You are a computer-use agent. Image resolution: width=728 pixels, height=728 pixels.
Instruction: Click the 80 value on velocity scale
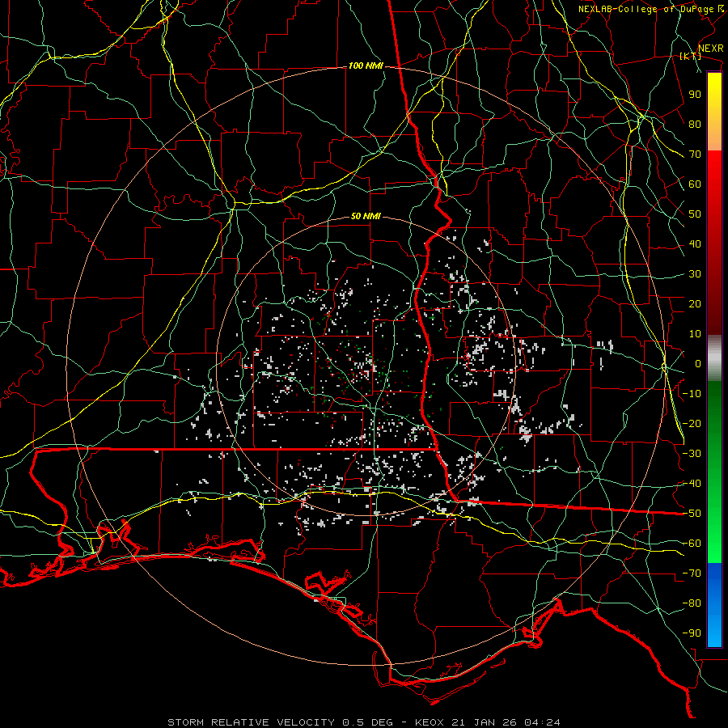click(695, 125)
